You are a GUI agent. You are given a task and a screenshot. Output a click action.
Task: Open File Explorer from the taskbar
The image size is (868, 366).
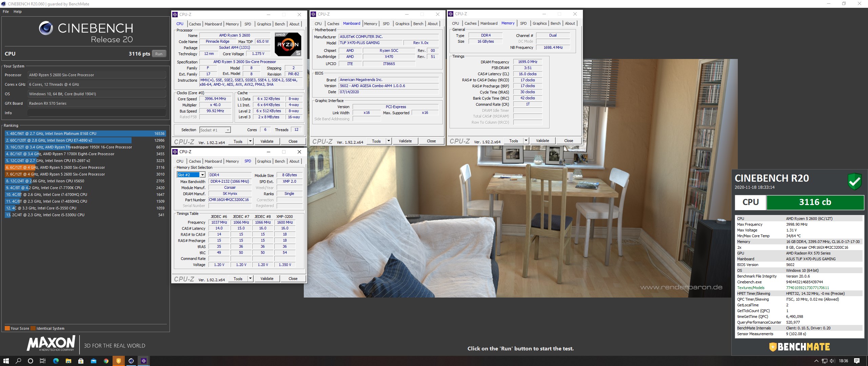click(x=68, y=361)
